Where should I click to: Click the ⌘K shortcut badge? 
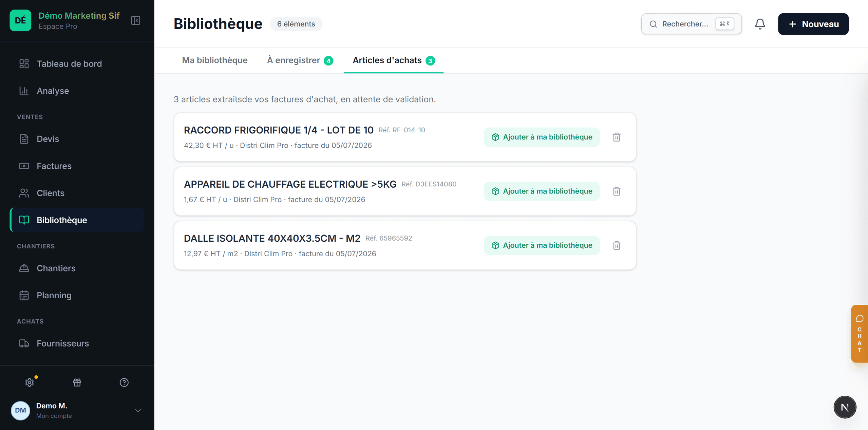(x=724, y=24)
